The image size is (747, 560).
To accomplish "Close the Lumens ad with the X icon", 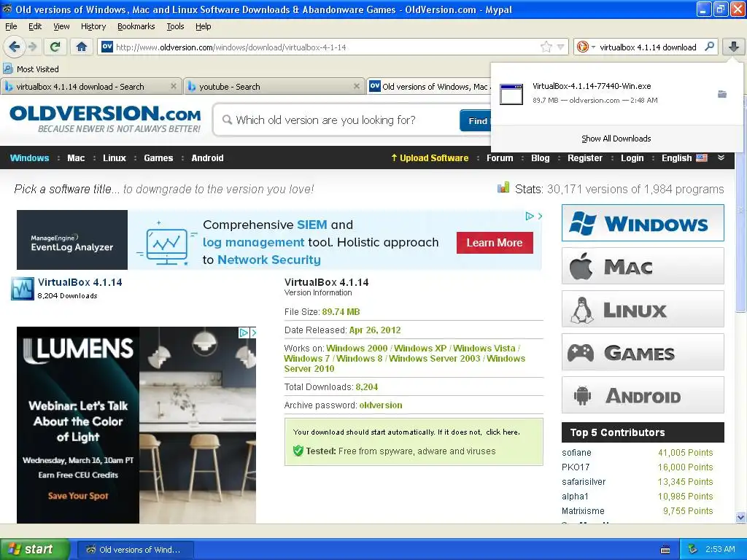I will click(253, 332).
